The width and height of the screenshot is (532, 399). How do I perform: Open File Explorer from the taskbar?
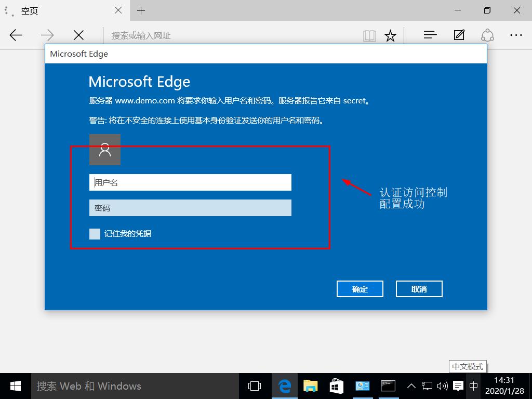(x=311, y=386)
